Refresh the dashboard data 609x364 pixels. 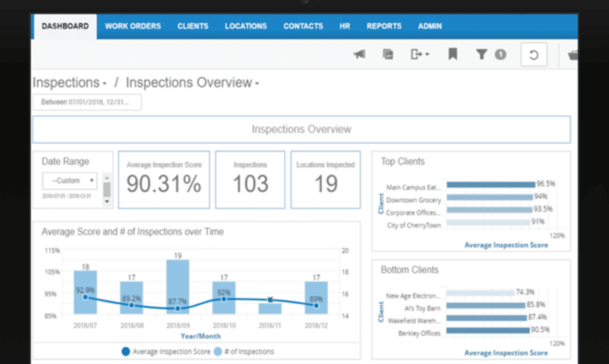tap(534, 55)
